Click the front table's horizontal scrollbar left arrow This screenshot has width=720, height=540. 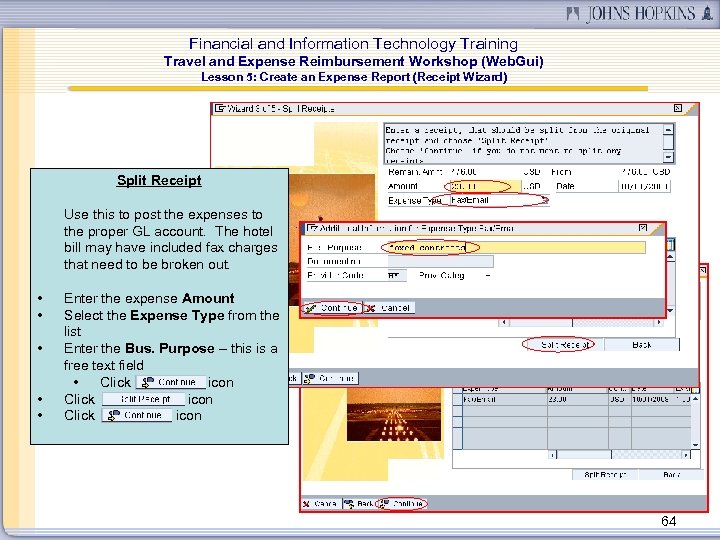coord(504,322)
